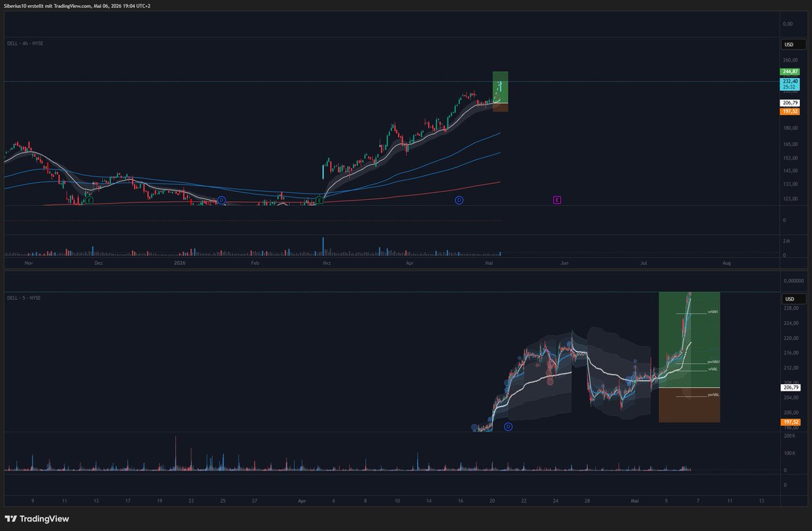Click the 212,00 price axis value

click(790, 368)
